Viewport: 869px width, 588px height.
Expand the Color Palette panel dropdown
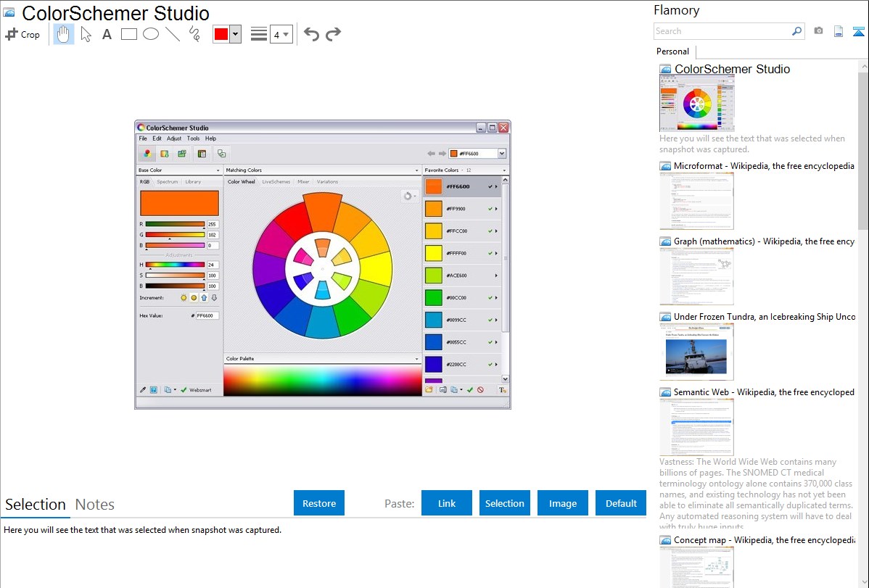click(417, 359)
